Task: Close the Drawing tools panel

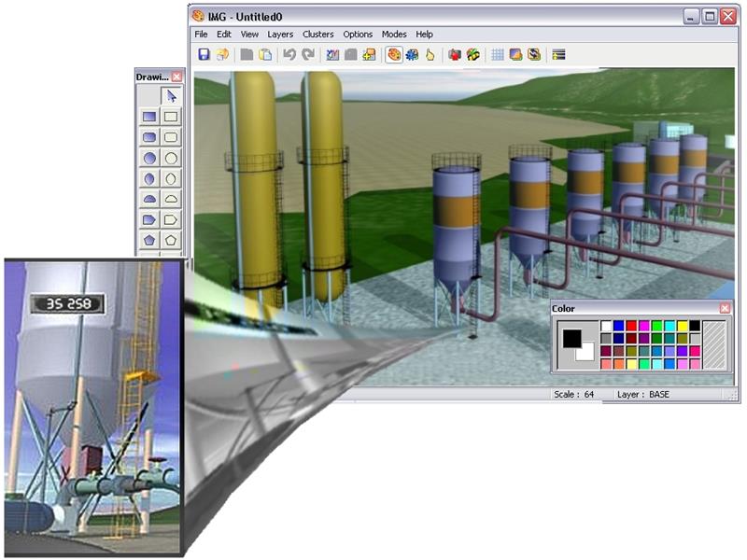Action: tap(176, 77)
